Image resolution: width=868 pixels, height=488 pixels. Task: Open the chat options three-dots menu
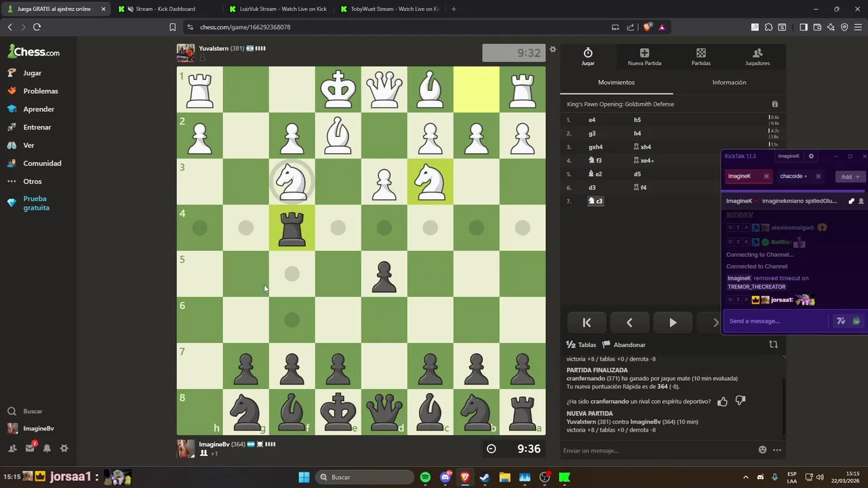777,450
